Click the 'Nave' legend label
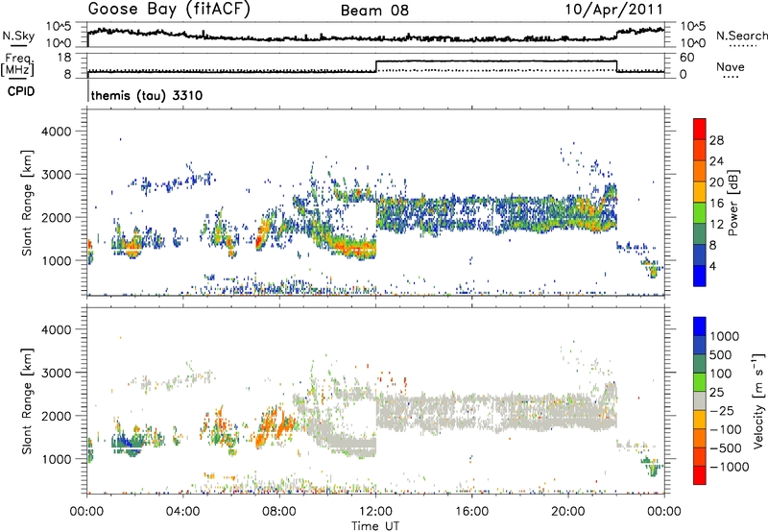768x532 pixels. coord(731,67)
